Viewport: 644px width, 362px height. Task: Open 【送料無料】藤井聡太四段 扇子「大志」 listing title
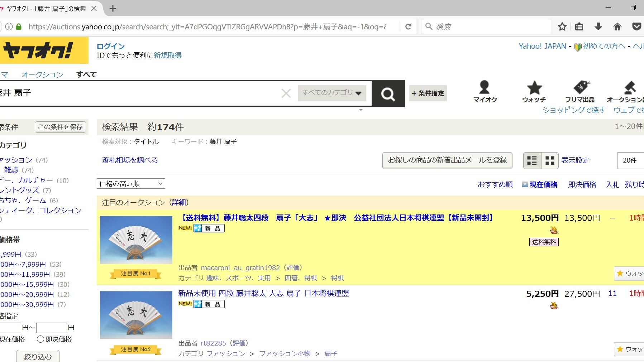[x=337, y=218]
